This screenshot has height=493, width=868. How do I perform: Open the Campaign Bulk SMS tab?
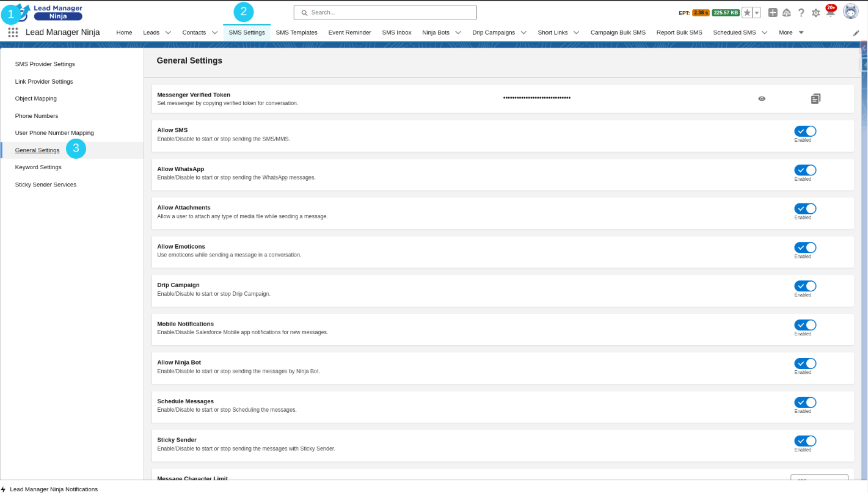coord(618,32)
